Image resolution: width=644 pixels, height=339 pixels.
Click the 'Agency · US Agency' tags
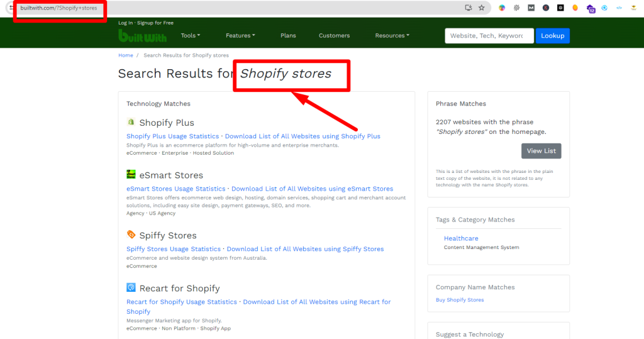(151, 213)
